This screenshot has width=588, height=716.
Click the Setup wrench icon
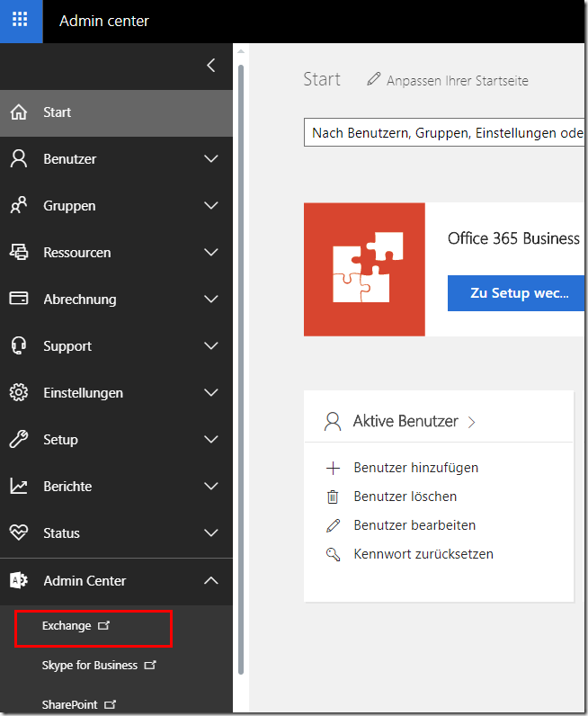[x=18, y=440]
